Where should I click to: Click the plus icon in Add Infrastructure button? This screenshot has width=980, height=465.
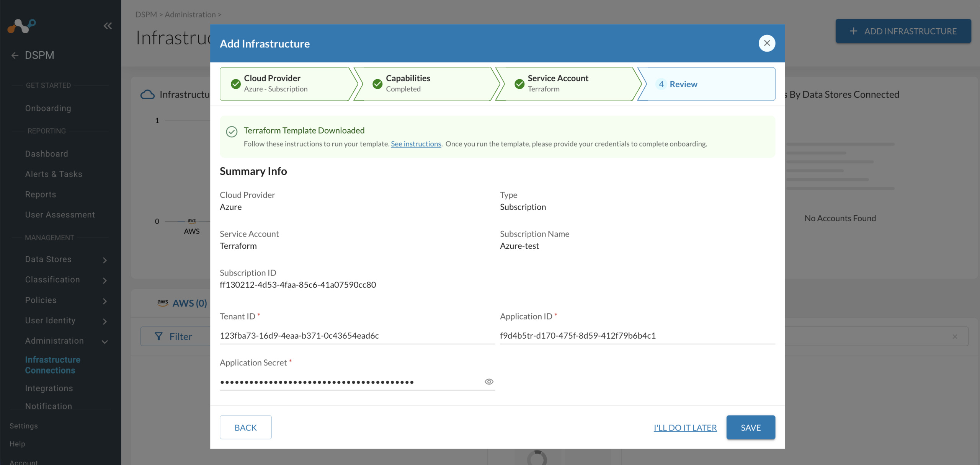[853, 31]
